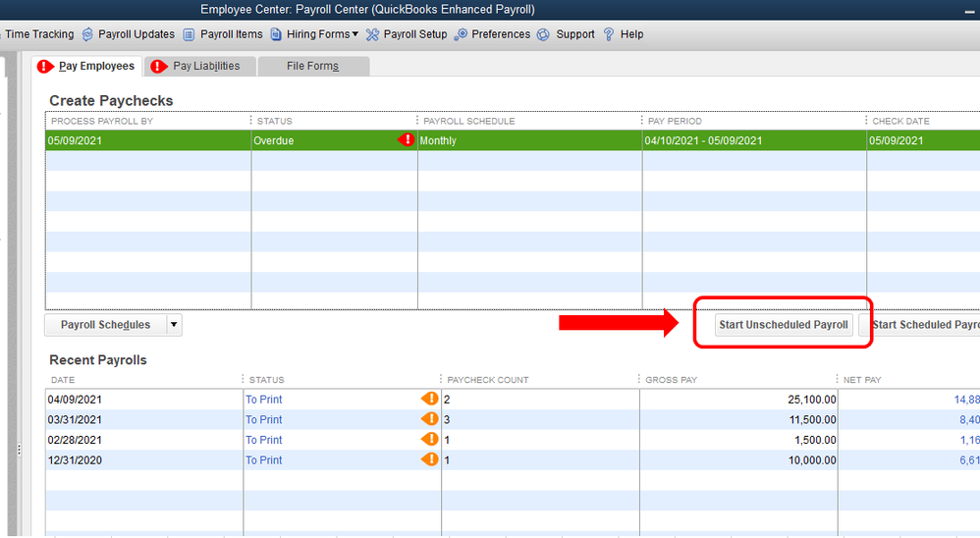Viewport: 980px width, 538px height.
Task: Click gross pay value 25,100.00
Action: pyautogui.click(x=811, y=400)
